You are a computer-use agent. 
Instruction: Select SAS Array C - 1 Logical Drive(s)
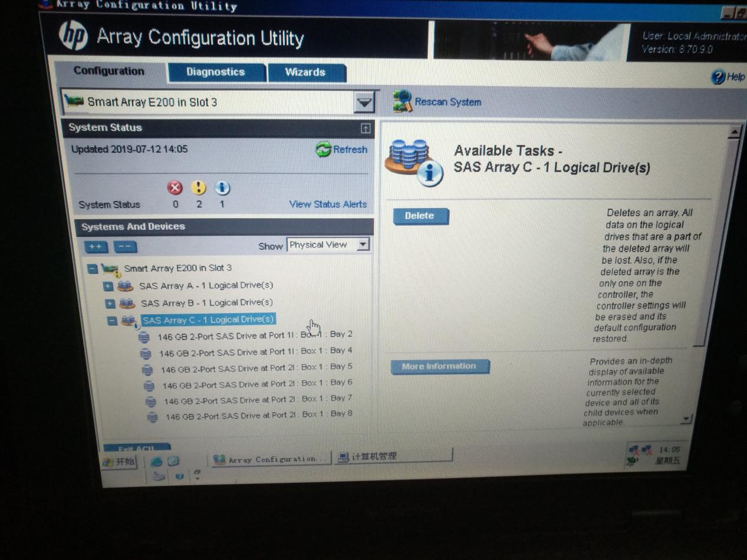click(x=209, y=319)
